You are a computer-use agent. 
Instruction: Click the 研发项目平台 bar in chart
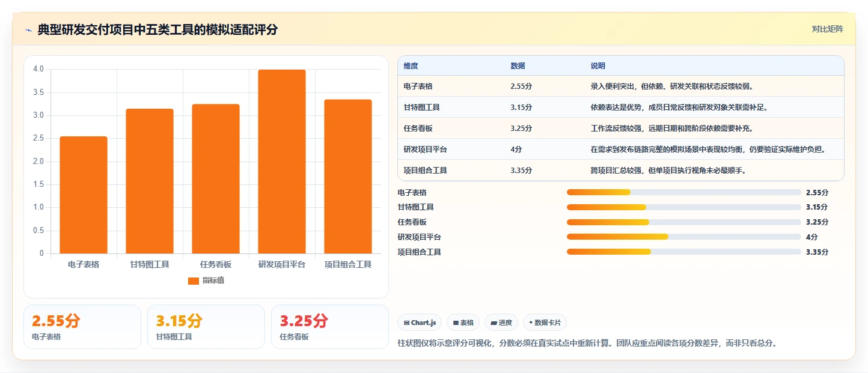click(282, 162)
